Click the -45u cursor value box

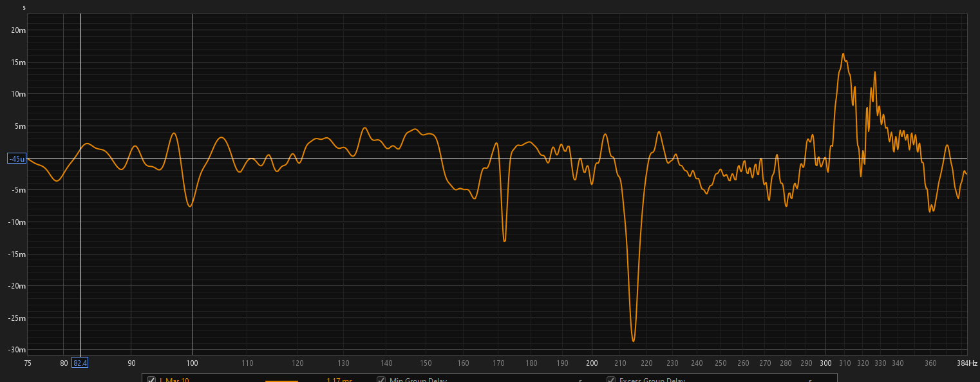tap(16, 158)
